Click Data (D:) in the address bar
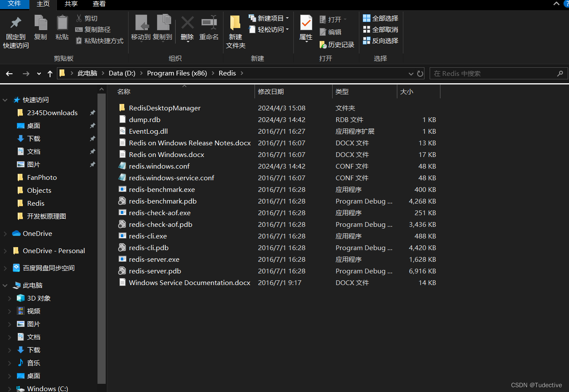The image size is (569, 392). (122, 73)
